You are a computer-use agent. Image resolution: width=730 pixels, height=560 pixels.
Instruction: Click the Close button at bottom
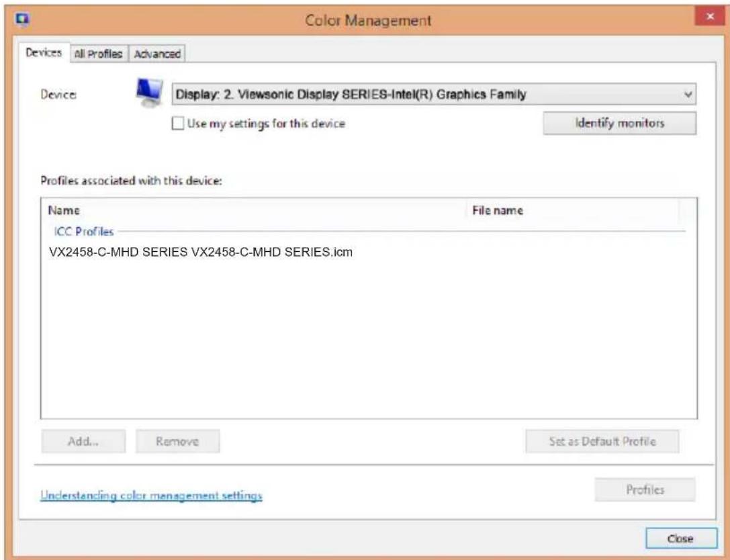point(681,539)
